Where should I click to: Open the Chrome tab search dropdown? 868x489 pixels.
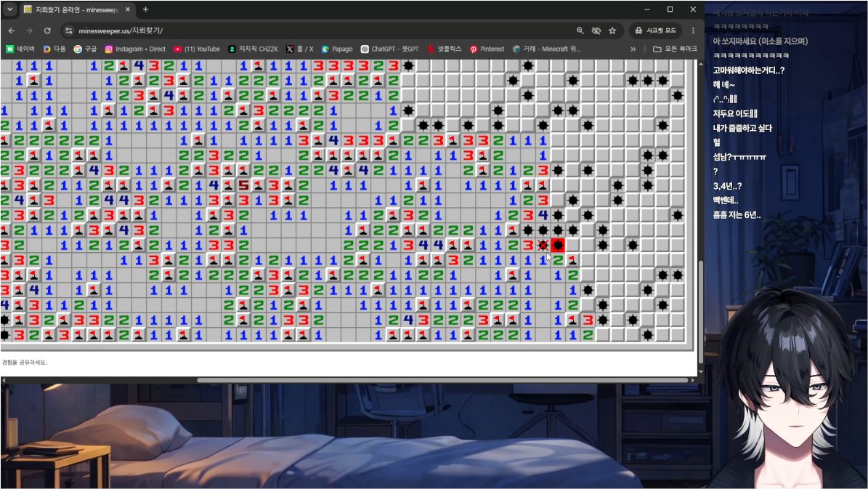(x=9, y=9)
